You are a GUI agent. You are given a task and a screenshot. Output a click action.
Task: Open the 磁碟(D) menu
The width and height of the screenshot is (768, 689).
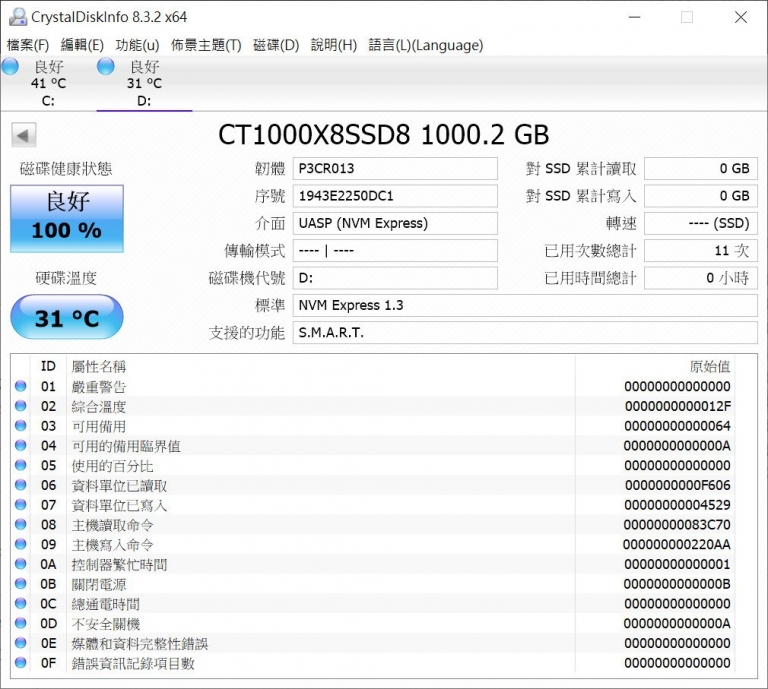(276, 46)
